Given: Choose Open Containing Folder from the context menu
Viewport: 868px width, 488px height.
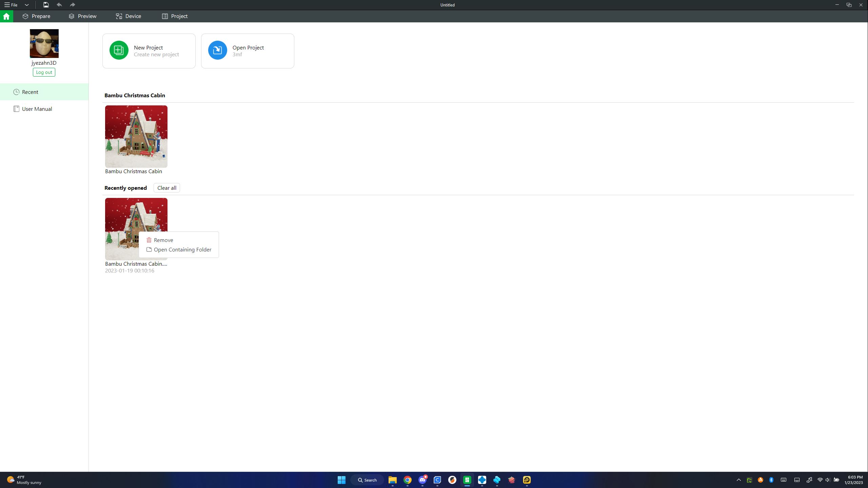Looking at the screenshot, I should pos(179,250).
